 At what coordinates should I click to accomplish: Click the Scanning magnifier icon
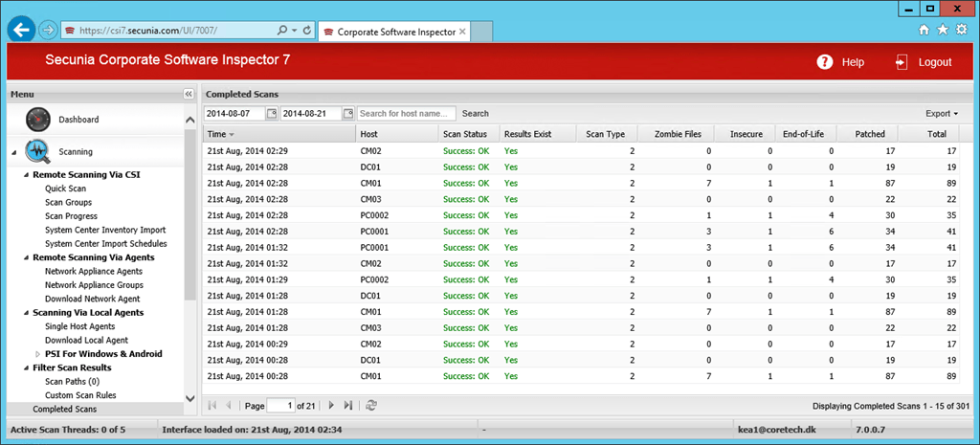tap(38, 151)
